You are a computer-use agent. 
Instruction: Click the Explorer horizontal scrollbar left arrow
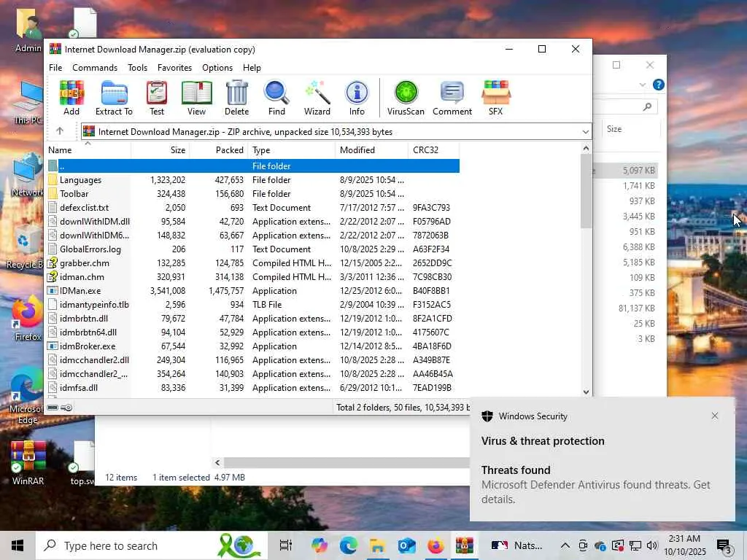(x=217, y=462)
